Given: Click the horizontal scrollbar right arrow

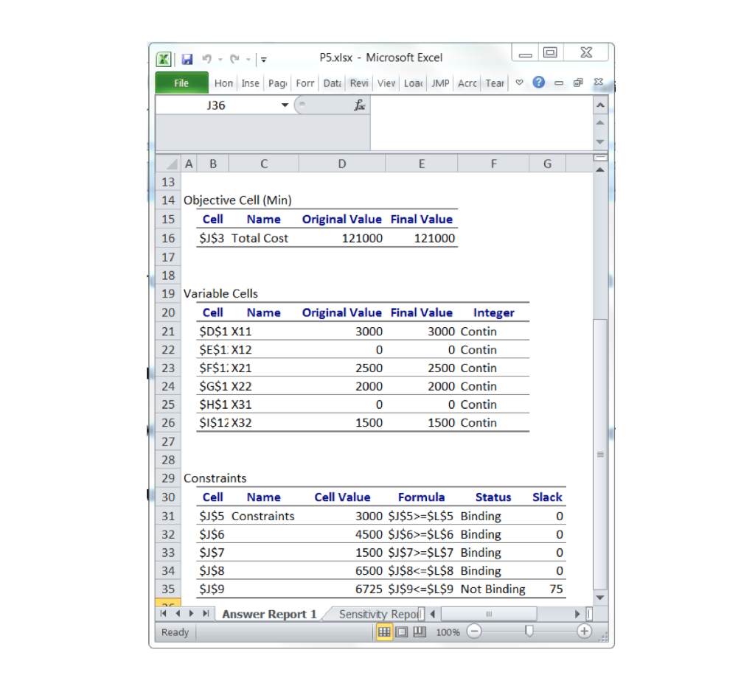Looking at the screenshot, I should point(577,614).
